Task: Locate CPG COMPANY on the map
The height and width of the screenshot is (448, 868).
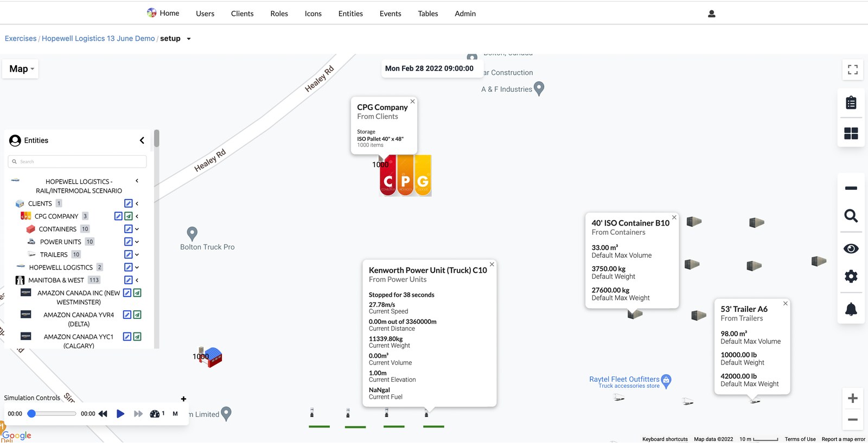Action: tap(129, 216)
